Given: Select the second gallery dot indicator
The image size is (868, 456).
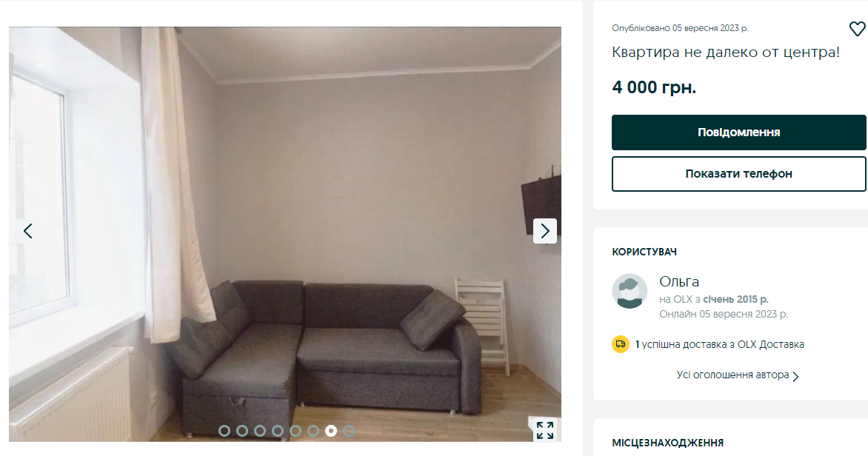Looking at the screenshot, I should coord(242,431).
